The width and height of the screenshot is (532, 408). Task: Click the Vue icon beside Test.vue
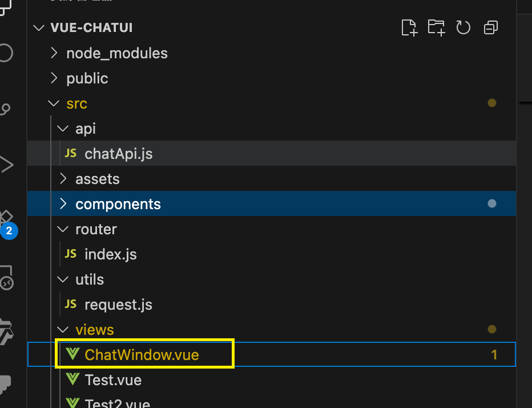[72, 379]
